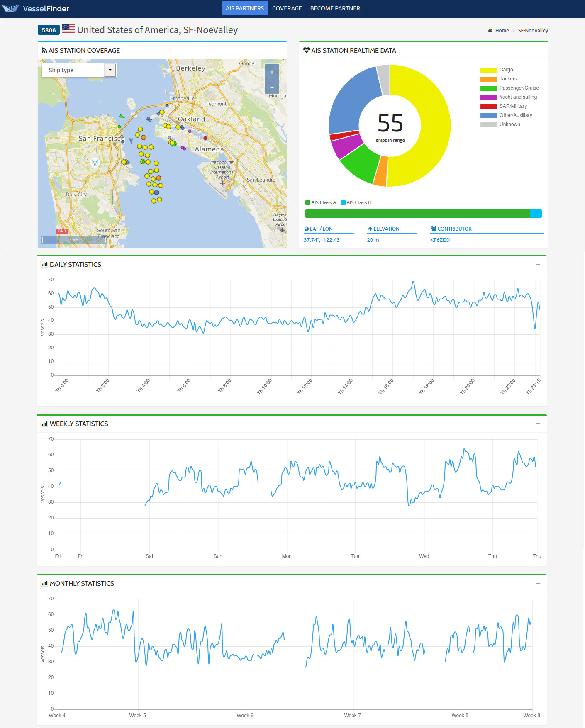Viewport: 585px width, 728px height.
Task: Click the Week 6 label on monthly chart
Action: (245, 716)
